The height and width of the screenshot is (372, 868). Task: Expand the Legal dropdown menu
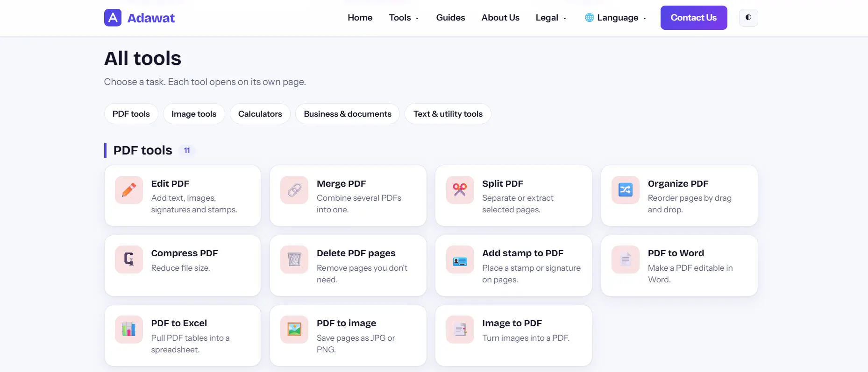(x=551, y=18)
